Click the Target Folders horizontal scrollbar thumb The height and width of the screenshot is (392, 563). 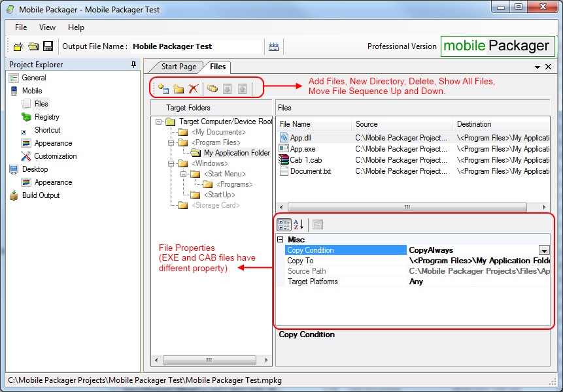[209, 360]
